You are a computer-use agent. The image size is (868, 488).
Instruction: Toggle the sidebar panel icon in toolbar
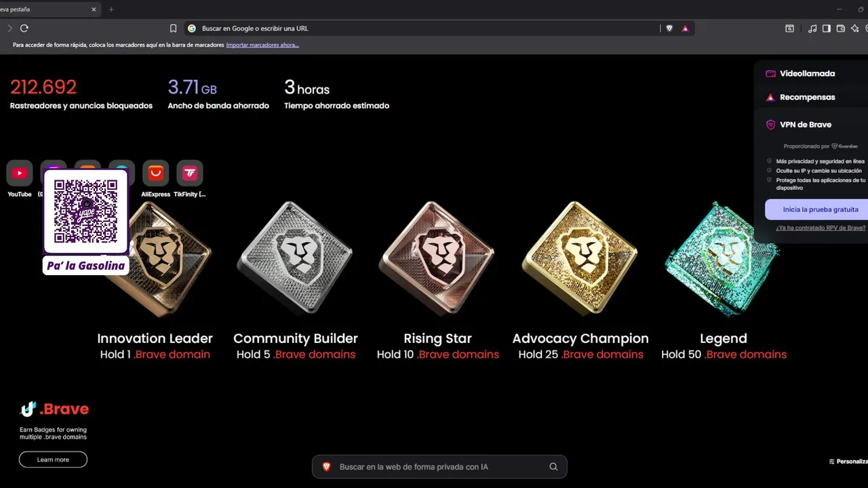click(x=826, y=28)
